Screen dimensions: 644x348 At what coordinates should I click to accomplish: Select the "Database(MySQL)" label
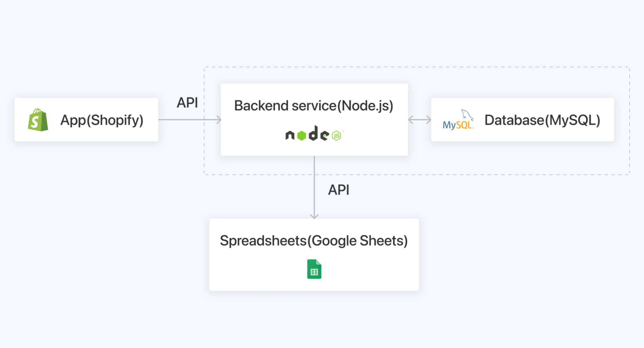point(543,120)
